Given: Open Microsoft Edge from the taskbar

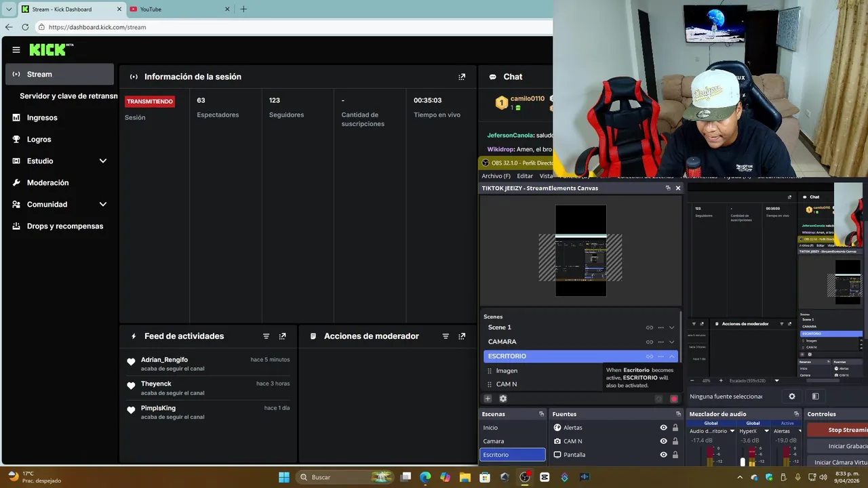Looking at the screenshot, I should click(x=425, y=477).
